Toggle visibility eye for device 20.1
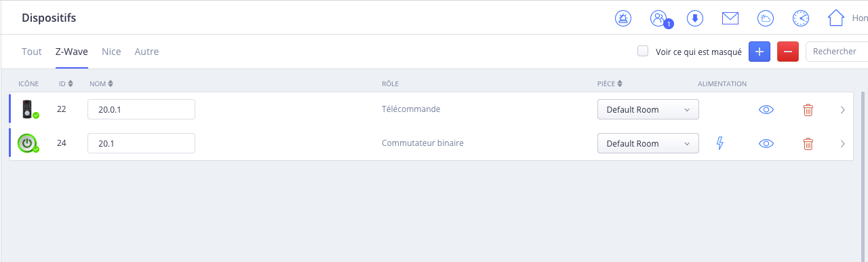The width and height of the screenshot is (868, 262). (x=766, y=143)
